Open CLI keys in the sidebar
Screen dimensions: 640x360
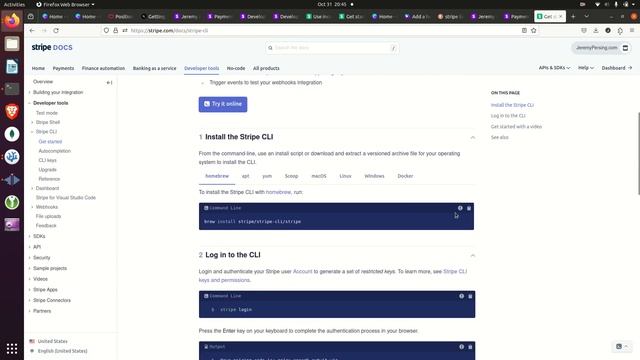47,160
